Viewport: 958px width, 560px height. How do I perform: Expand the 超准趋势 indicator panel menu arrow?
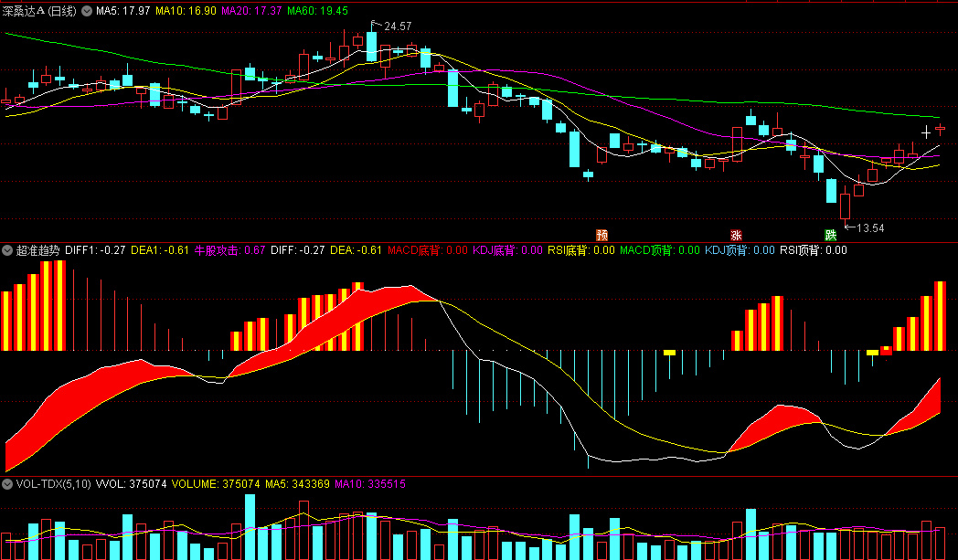(x=7, y=250)
